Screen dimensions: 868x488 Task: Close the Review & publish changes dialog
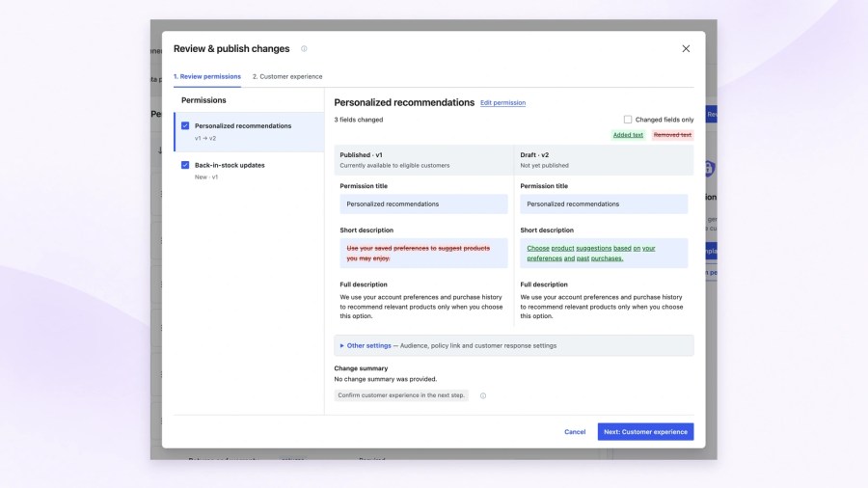click(x=686, y=48)
